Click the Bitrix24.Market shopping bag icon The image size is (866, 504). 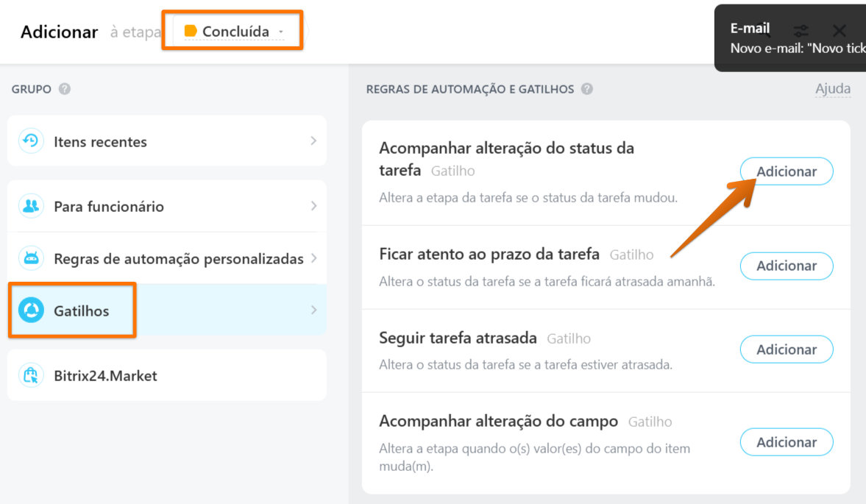(31, 375)
